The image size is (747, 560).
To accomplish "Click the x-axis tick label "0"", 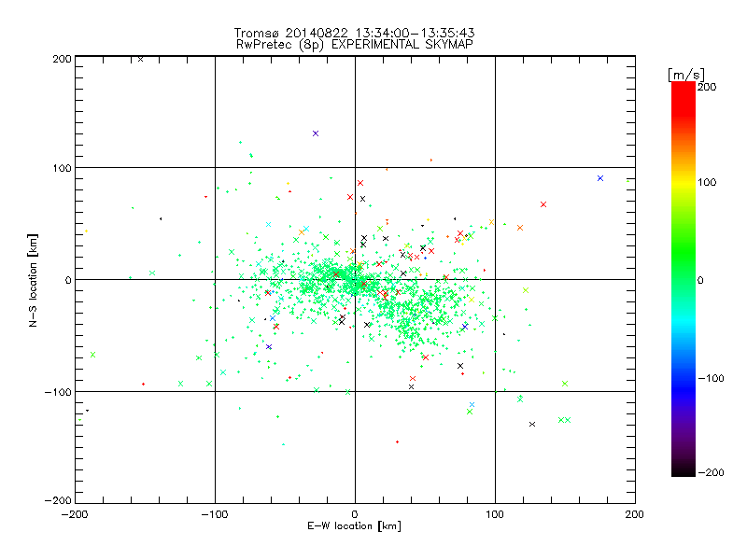I will pos(355,514).
